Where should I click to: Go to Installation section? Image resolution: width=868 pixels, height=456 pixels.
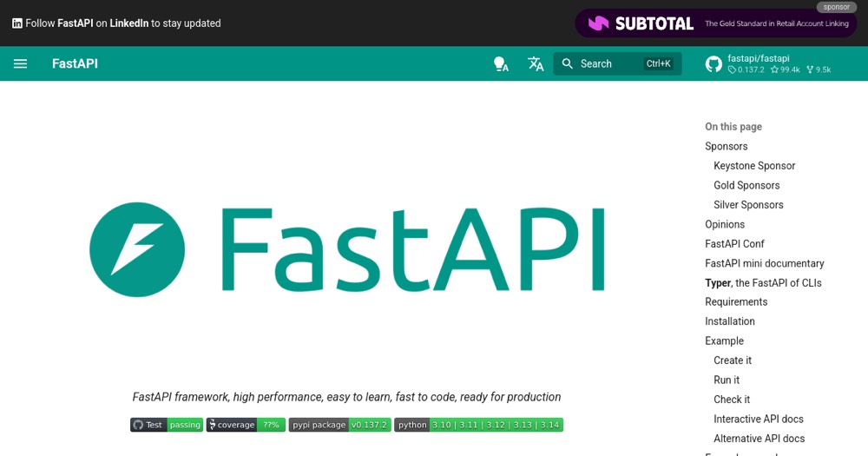pyautogui.click(x=730, y=321)
